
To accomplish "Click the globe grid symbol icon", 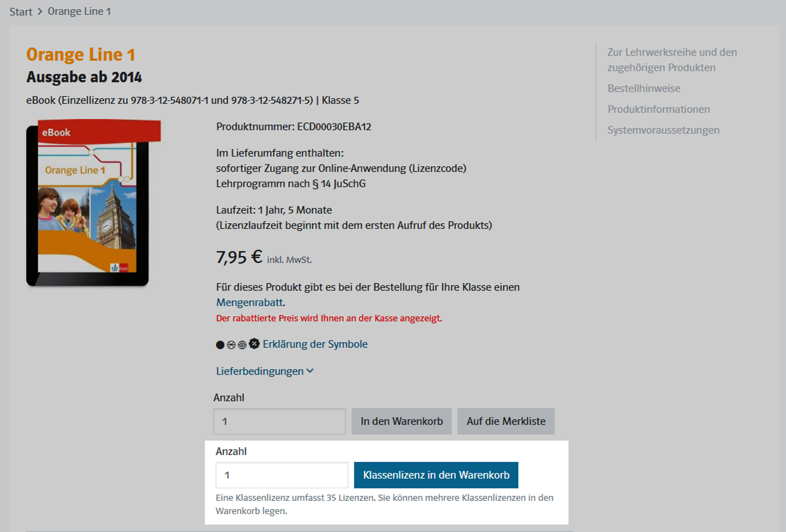I will click(242, 345).
